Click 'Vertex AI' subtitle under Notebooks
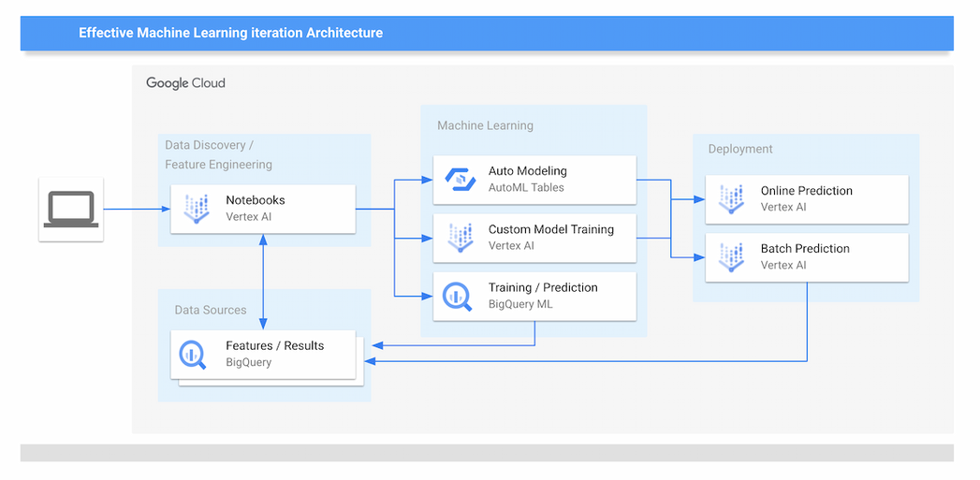 pyautogui.click(x=249, y=217)
